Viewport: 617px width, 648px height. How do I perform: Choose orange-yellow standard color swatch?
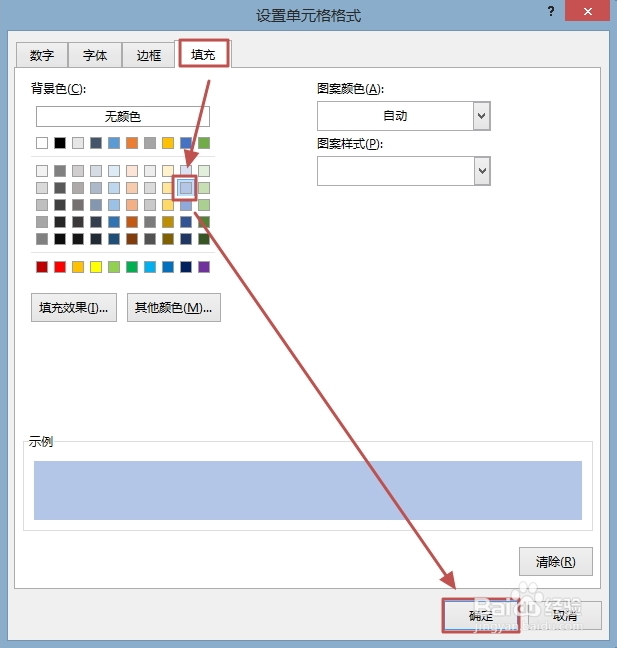pyautogui.click(x=78, y=267)
